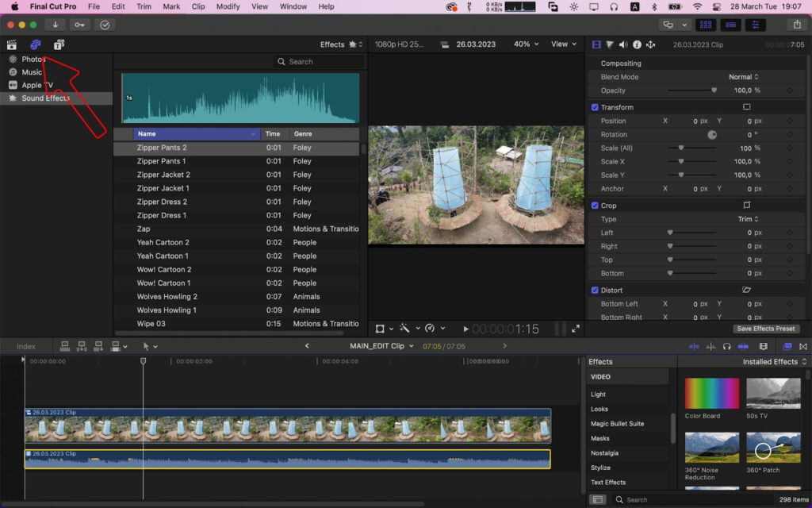Show the Libraries sidebar clapperboard icon
This screenshot has height=508, width=812.
11,44
